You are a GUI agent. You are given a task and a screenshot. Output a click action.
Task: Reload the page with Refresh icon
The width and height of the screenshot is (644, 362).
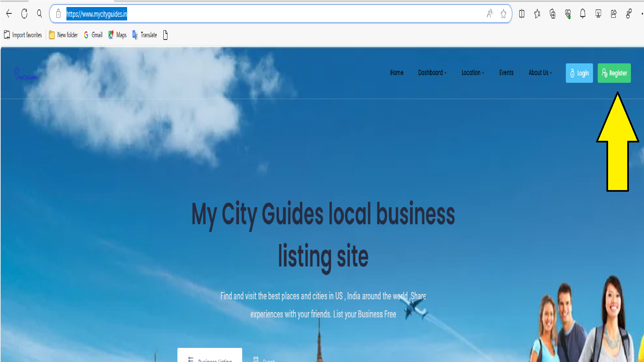[24, 14]
